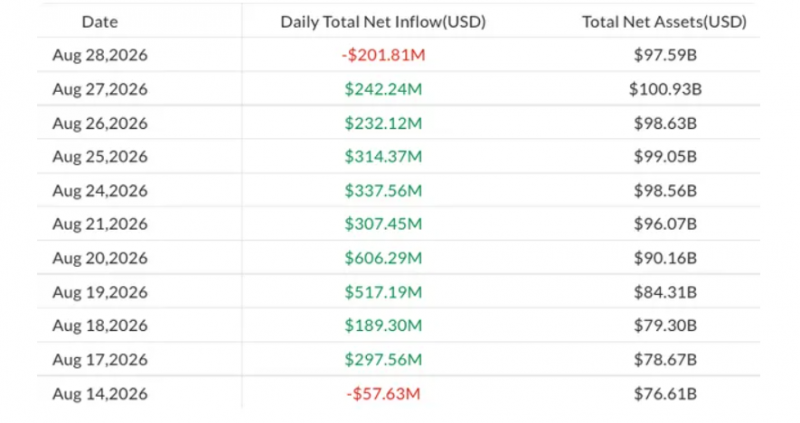Click the $90.16B net assets value
Screen dimensions: 800x423
[x=665, y=258]
